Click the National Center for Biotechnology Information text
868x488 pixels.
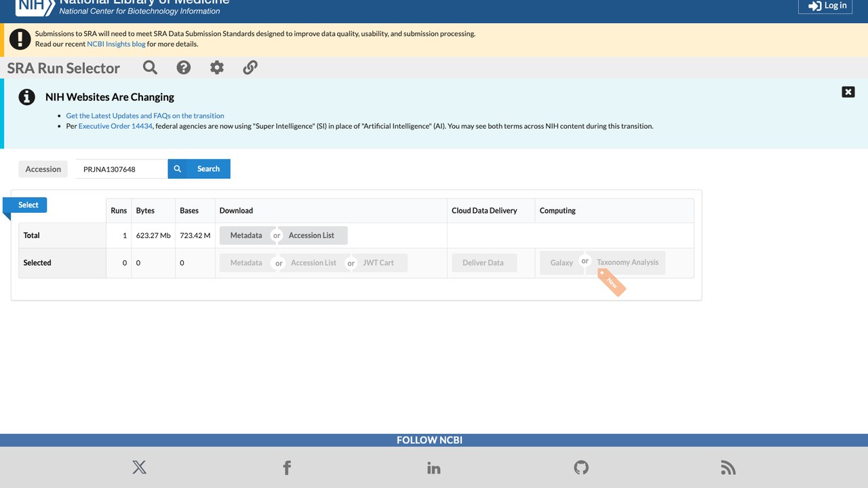[140, 11]
